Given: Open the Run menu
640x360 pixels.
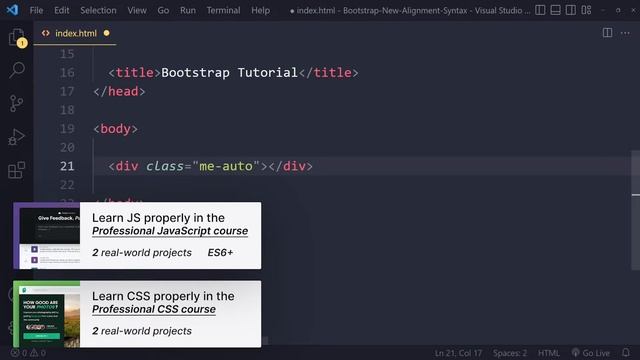Looking at the screenshot, I should pyautogui.click(x=188, y=10).
